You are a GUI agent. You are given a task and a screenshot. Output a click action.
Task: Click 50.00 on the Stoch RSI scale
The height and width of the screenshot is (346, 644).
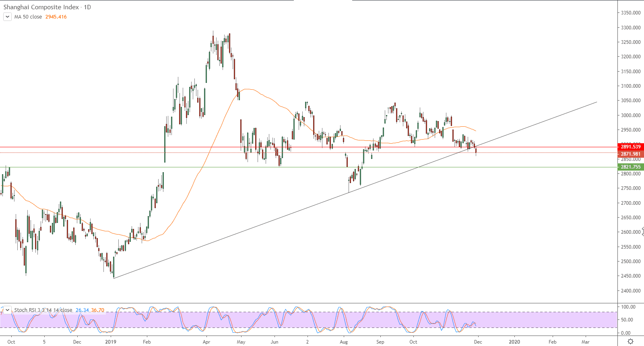pos(627,320)
